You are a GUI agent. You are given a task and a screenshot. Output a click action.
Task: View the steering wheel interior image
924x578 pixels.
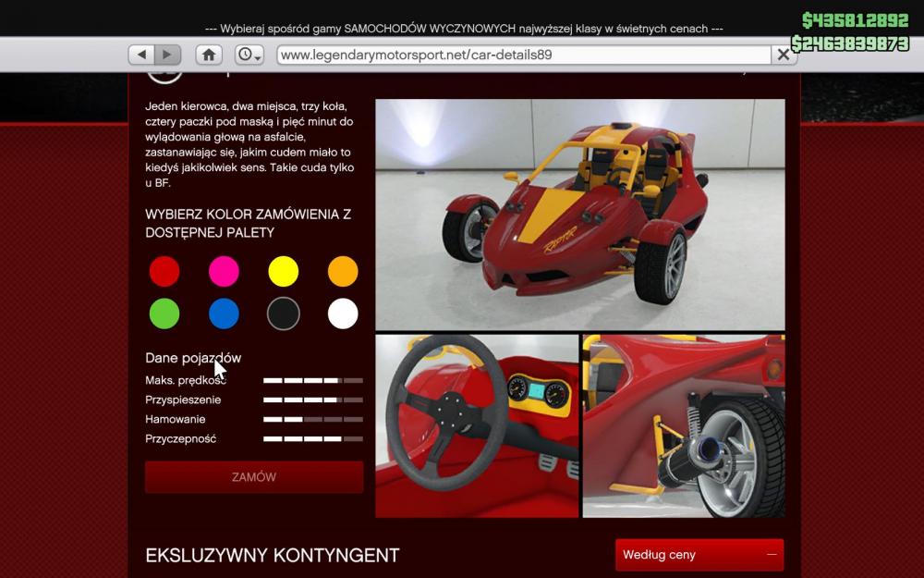click(477, 425)
